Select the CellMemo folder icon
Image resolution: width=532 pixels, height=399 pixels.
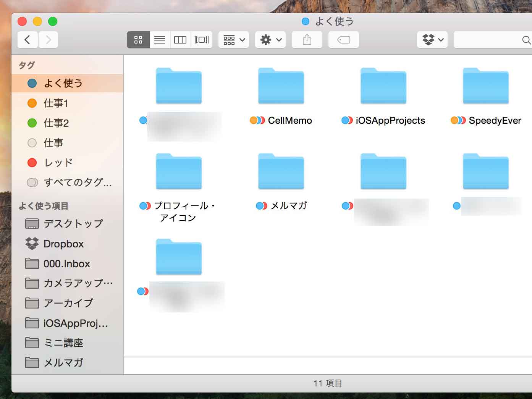(281, 86)
